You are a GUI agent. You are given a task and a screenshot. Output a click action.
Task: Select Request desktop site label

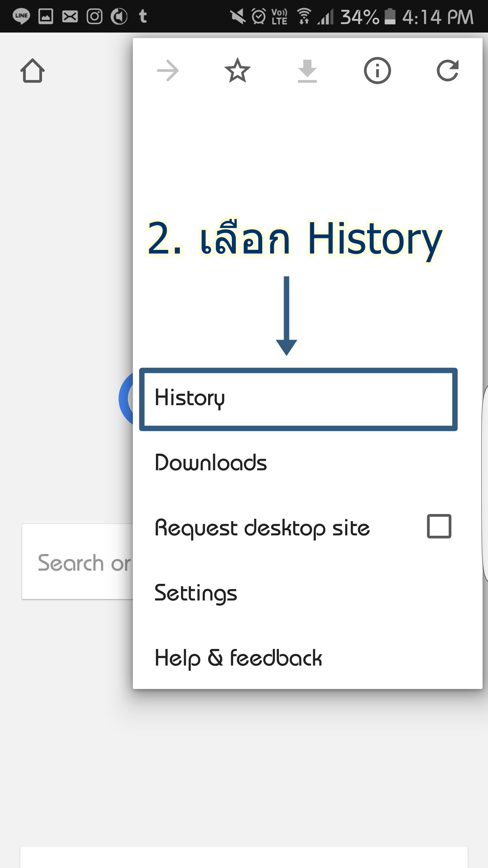262,528
